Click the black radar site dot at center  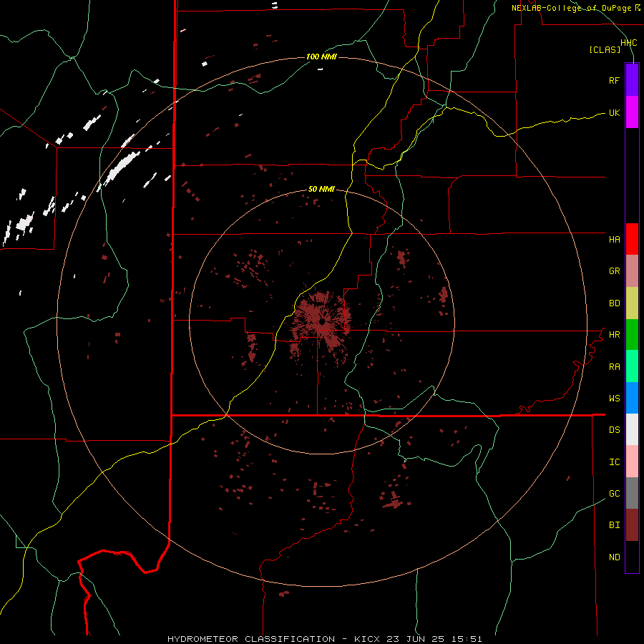pyautogui.click(x=323, y=321)
